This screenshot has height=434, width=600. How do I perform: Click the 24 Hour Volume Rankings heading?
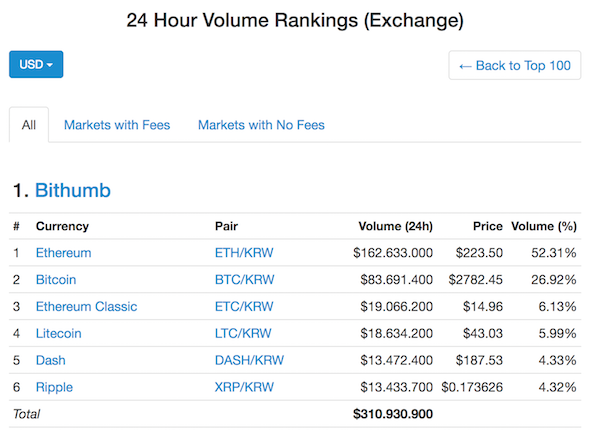295,20
